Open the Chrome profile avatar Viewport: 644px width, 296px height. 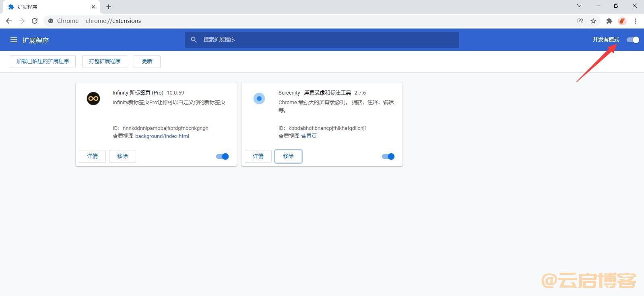[622, 21]
